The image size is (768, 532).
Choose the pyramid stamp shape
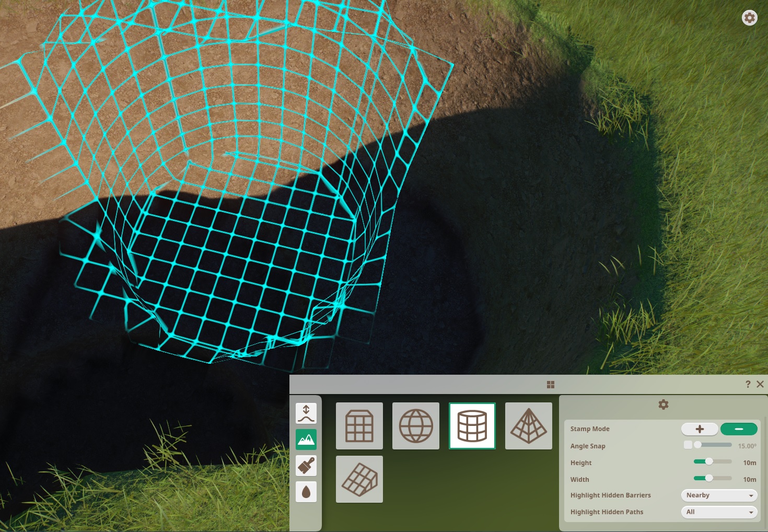529,426
